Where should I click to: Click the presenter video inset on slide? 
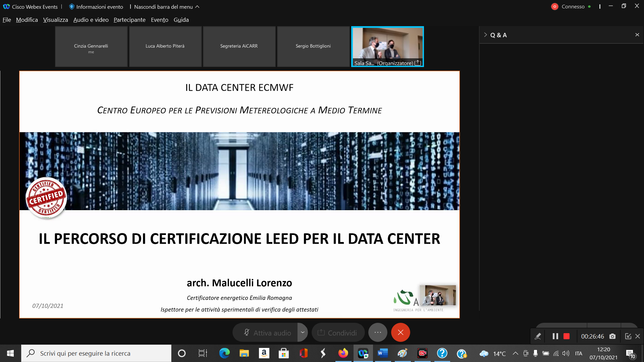click(438, 295)
